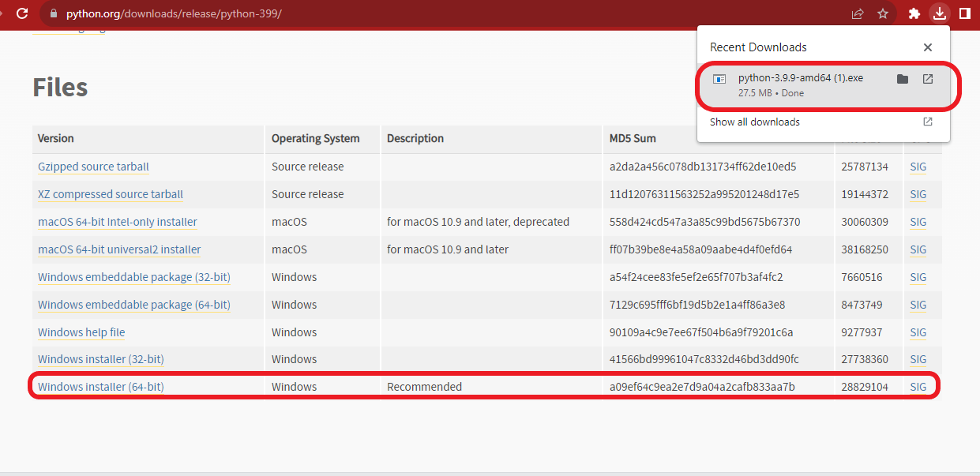This screenshot has height=476, width=980.
Task: Click file size 19144372
Action: click(x=865, y=194)
